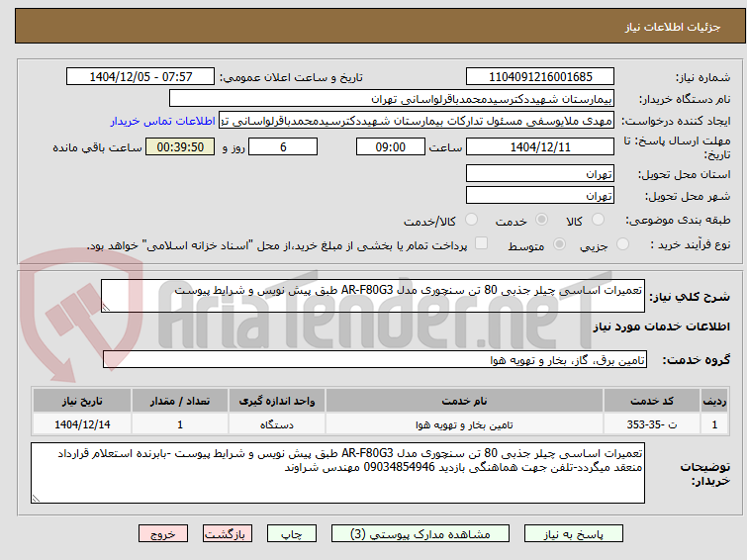Click the 'اطلاعات خدمات مورد نیاز' section heading
The height and width of the screenshot is (560, 747).
[661, 327]
